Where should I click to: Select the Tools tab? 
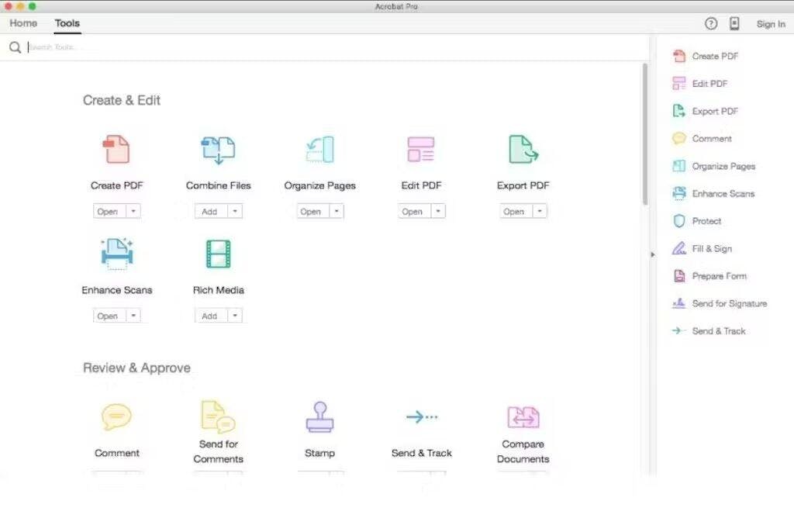[67, 23]
